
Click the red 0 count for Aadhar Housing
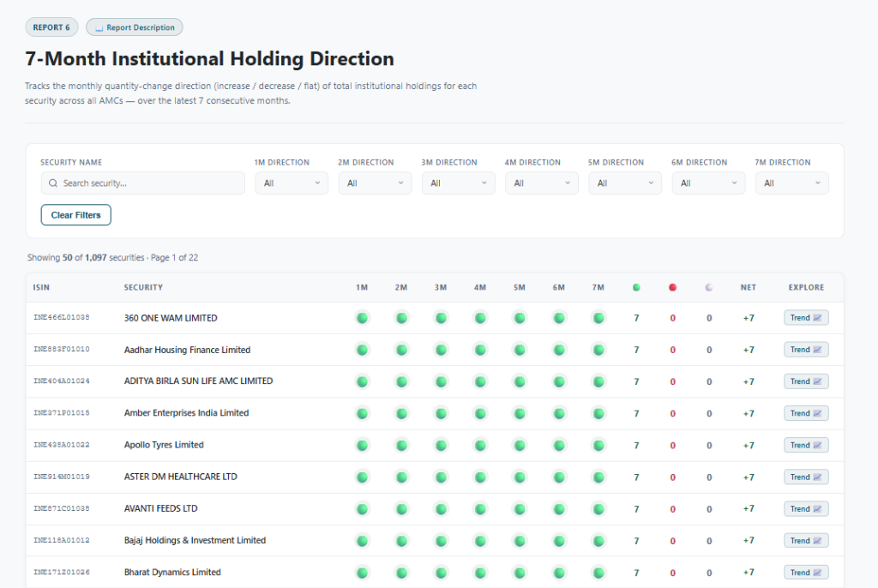[672, 350]
